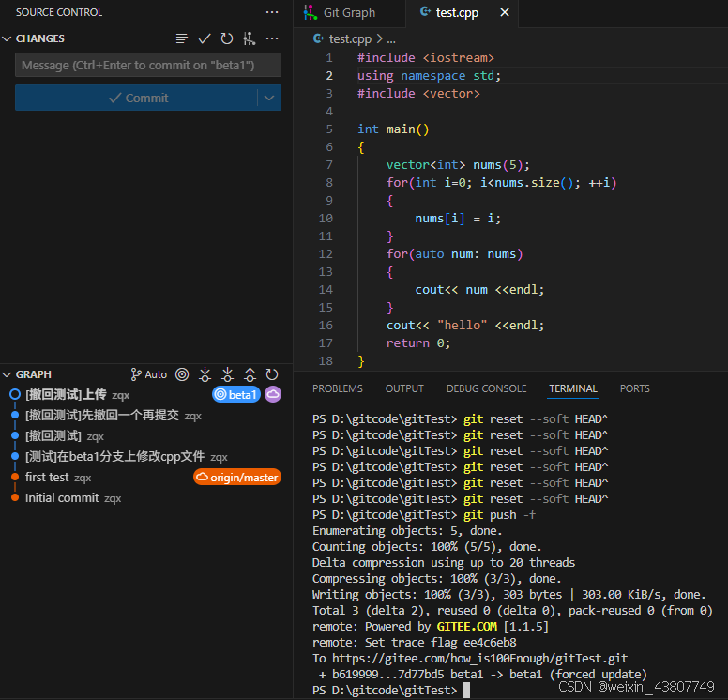Click the "git push -f" terminal line
Viewport: 728px width, 700px height.
424,515
